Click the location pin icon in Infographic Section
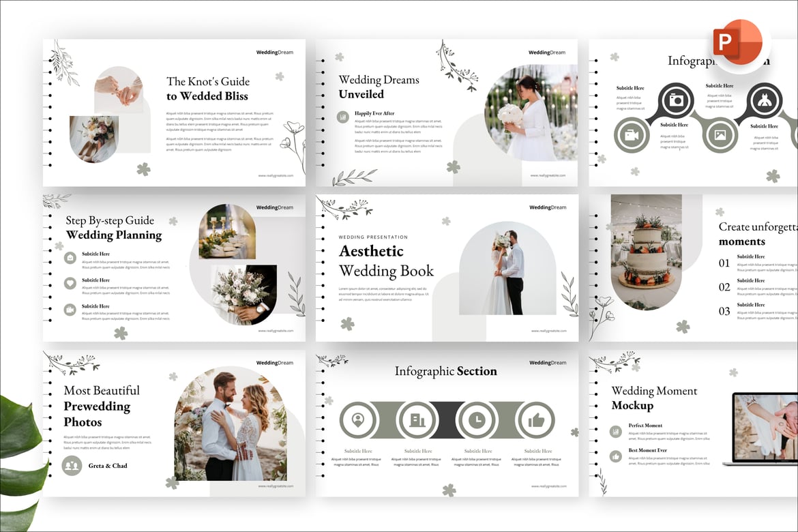 [358, 420]
